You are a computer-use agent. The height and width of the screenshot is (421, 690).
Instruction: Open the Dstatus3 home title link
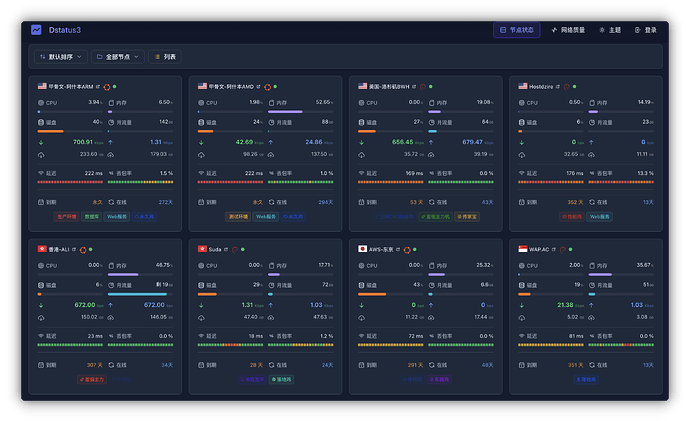(x=65, y=30)
